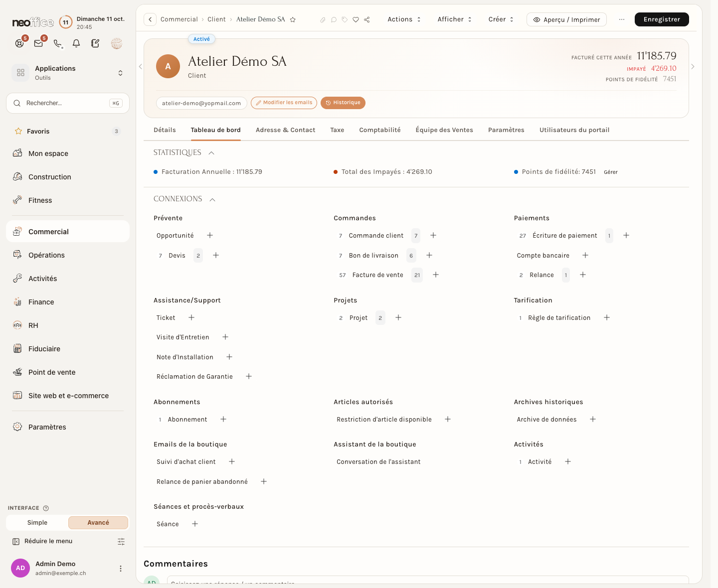Viewport: 718px width, 588px height.
Task: Open the more options ellipsis menu
Action: click(x=621, y=19)
